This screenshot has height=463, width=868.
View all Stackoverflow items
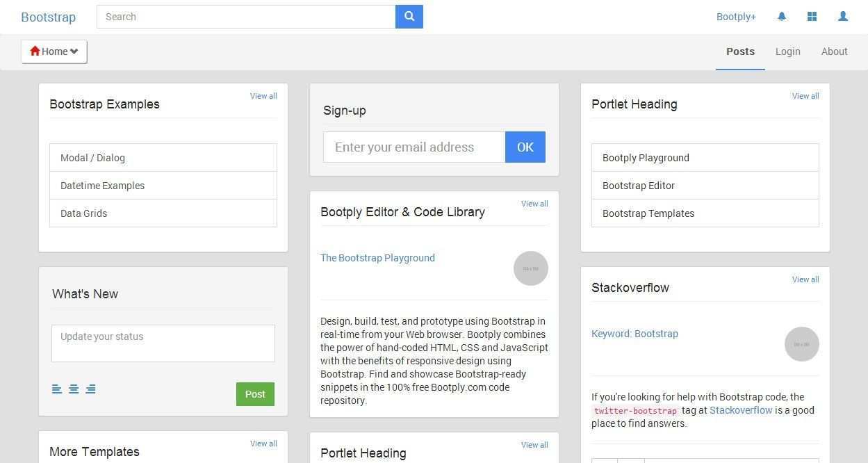click(x=805, y=279)
